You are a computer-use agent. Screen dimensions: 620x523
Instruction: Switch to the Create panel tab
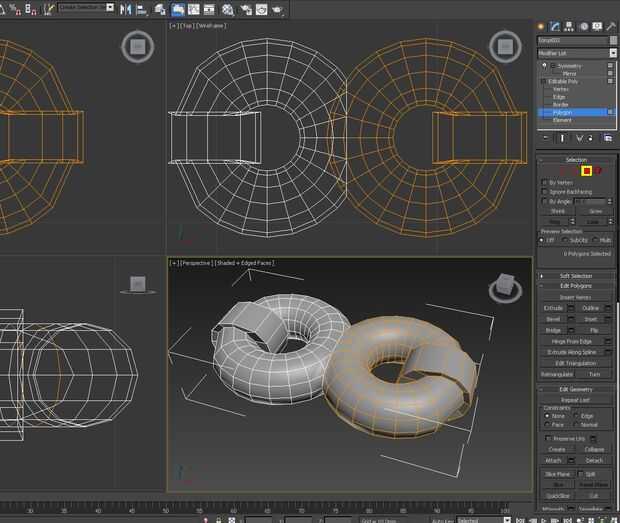(542, 25)
